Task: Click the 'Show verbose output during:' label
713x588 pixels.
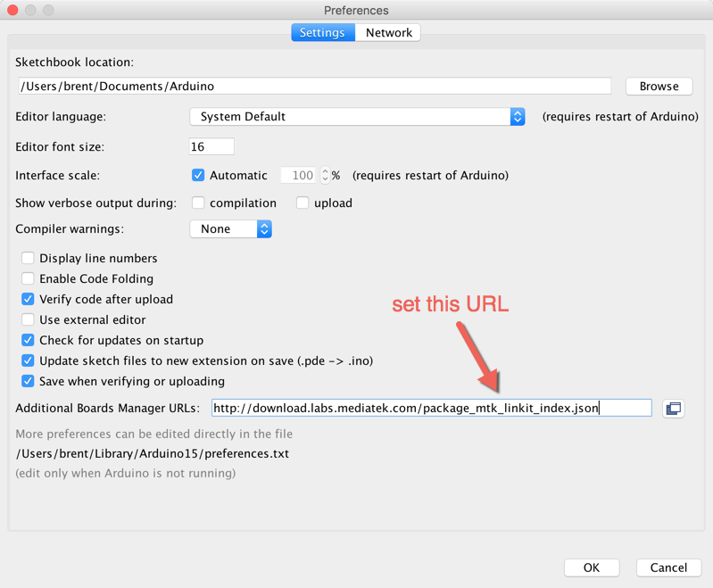Action: (x=96, y=203)
